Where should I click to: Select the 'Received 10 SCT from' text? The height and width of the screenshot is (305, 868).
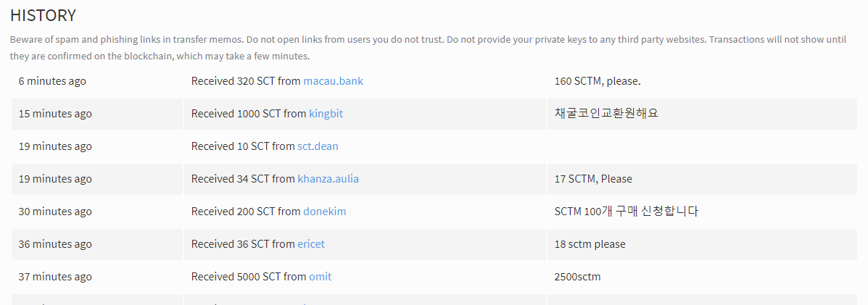click(243, 146)
